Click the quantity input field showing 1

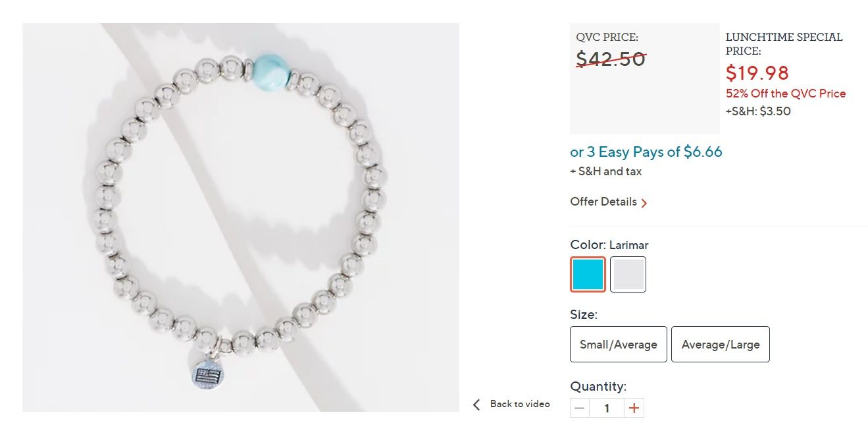[x=607, y=408]
